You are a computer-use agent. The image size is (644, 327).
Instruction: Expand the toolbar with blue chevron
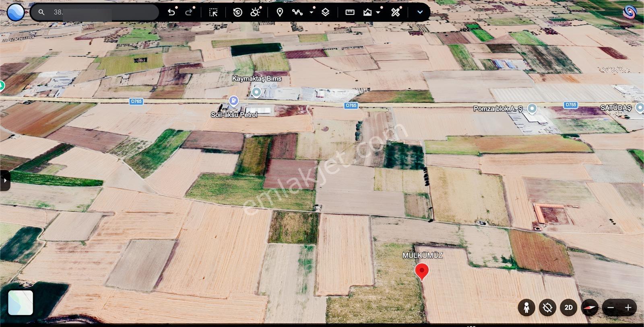click(420, 12)
